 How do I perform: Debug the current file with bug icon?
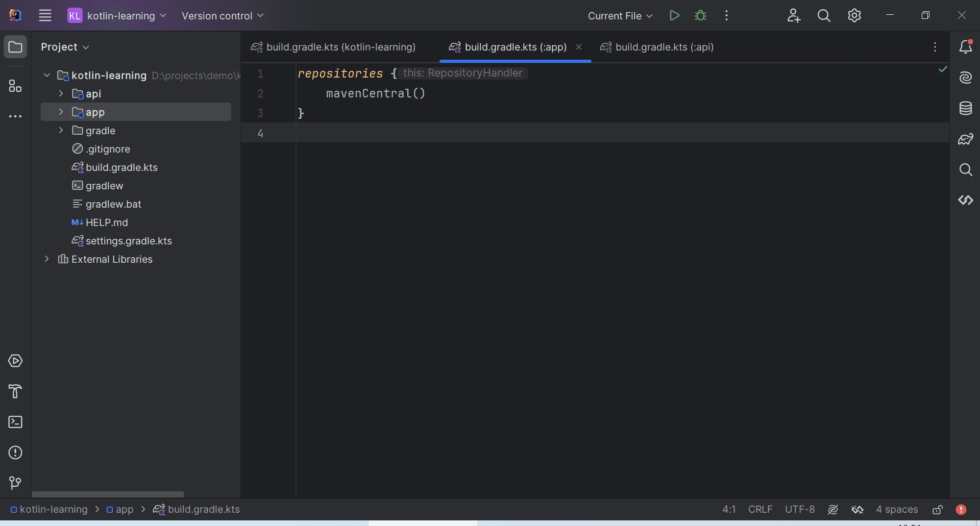(700, 15)
